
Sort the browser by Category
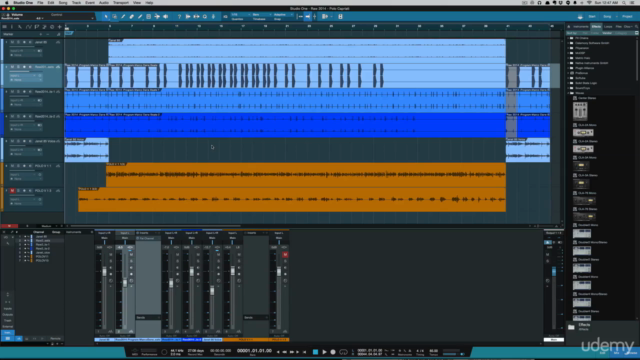pos(621,33)
